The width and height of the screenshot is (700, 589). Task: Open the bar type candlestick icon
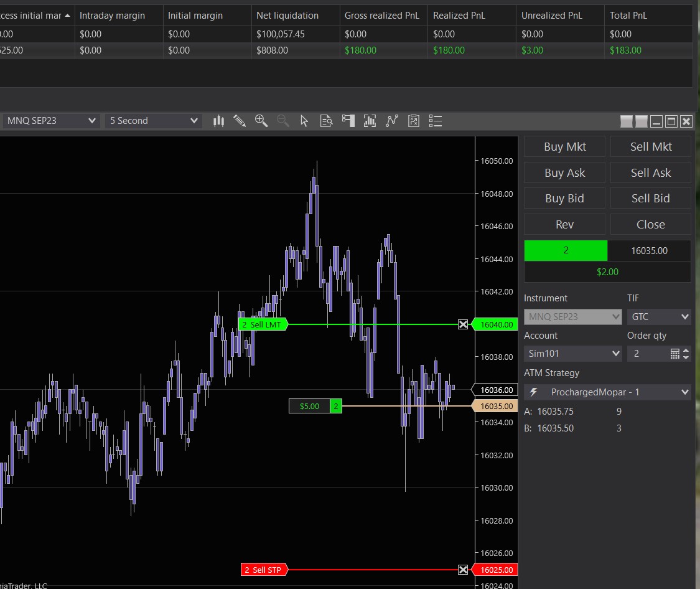click(x=218, y=121)
